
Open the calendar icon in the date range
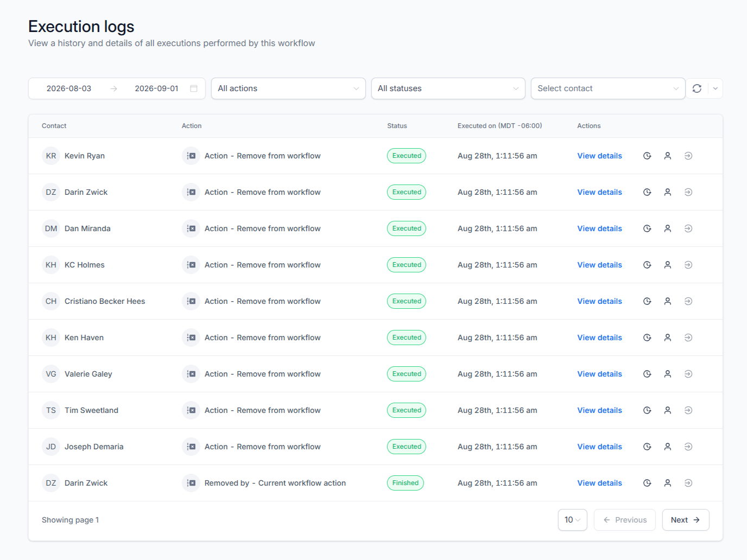click(x=194, y=88)
